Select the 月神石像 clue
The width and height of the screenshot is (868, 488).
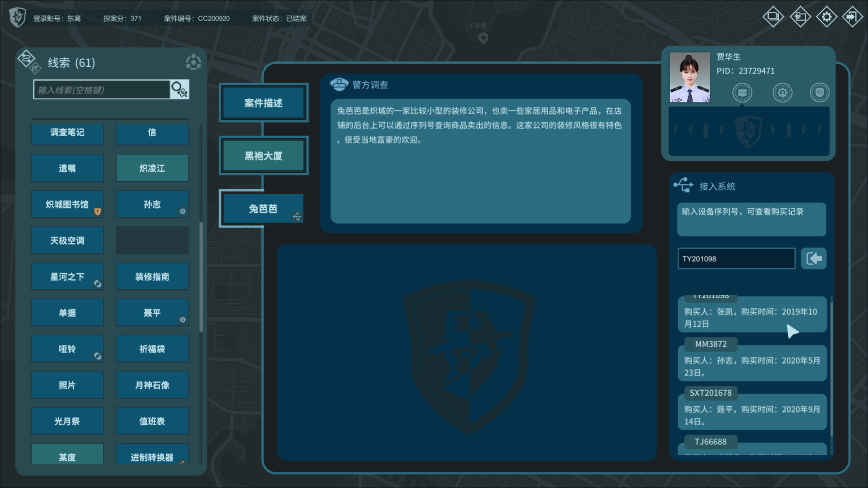[x=152, y=385]
